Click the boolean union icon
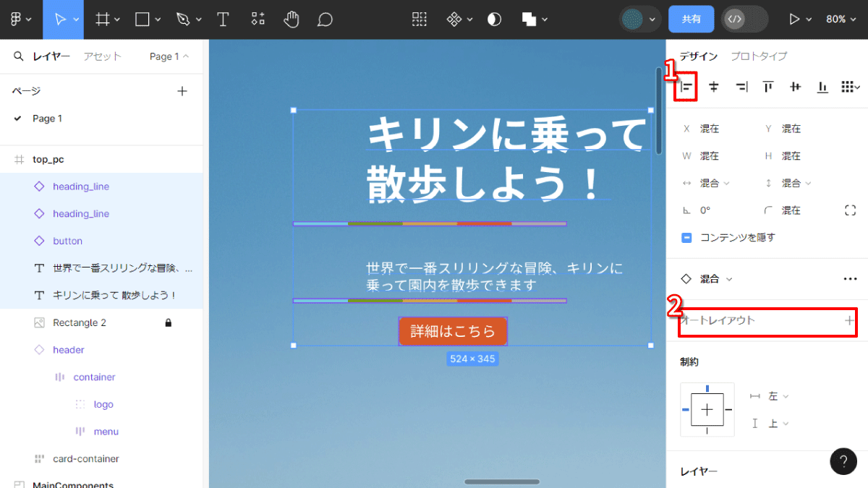Viewport: 868px width, 488px height. [529, 20]
